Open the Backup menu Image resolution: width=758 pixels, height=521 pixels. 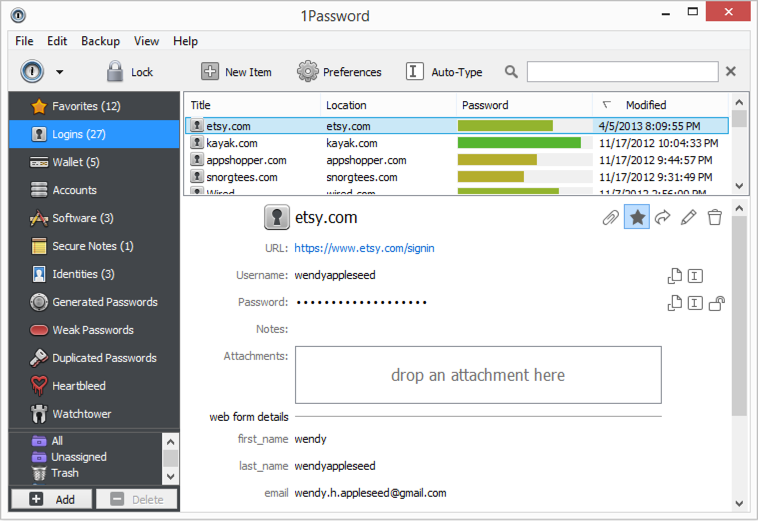[100, 41]
